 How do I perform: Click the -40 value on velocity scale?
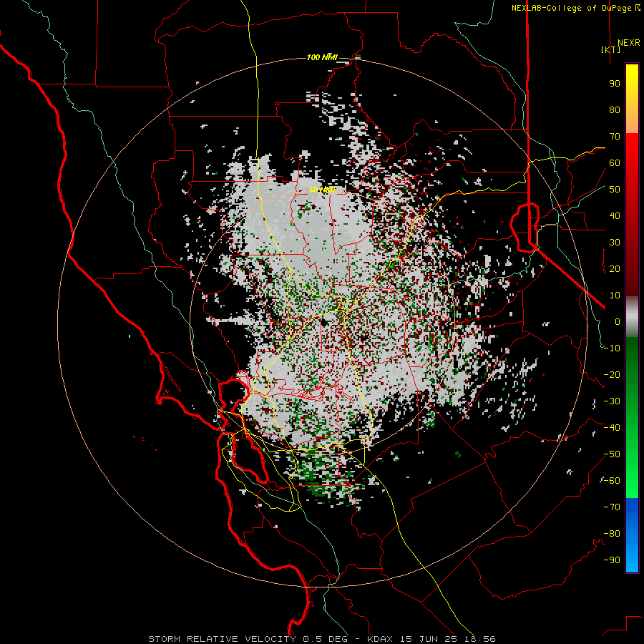(612, 428)
